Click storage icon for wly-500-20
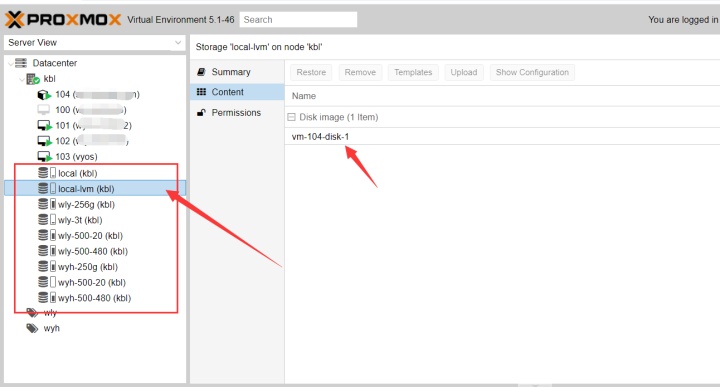The image size is (720, 387). click(47, 235)
